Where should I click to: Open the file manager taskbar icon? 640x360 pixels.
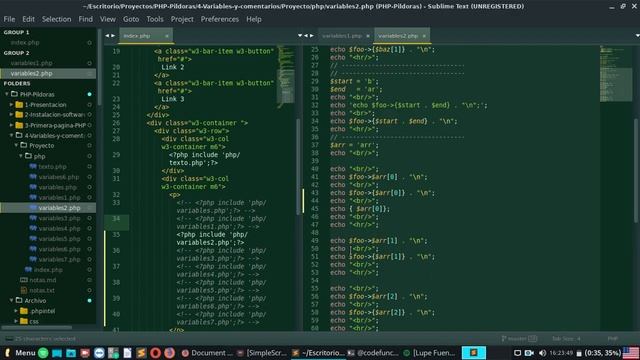[x=71, y=353]
